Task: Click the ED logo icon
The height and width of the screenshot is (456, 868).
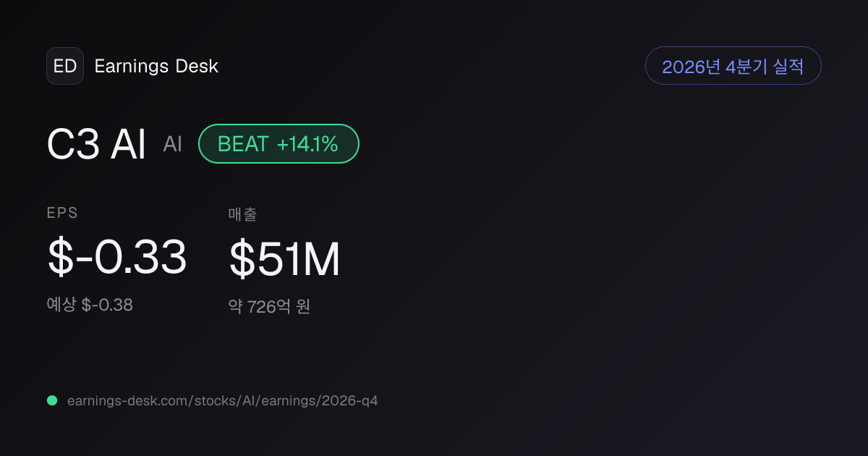Action: (65, 66)
